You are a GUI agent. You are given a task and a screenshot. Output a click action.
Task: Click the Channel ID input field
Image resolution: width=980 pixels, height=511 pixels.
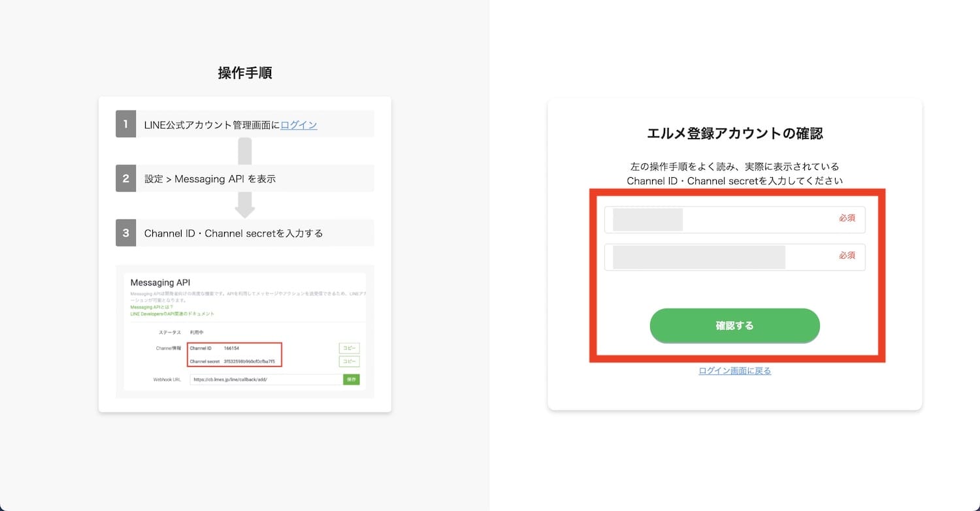point(734,220)
